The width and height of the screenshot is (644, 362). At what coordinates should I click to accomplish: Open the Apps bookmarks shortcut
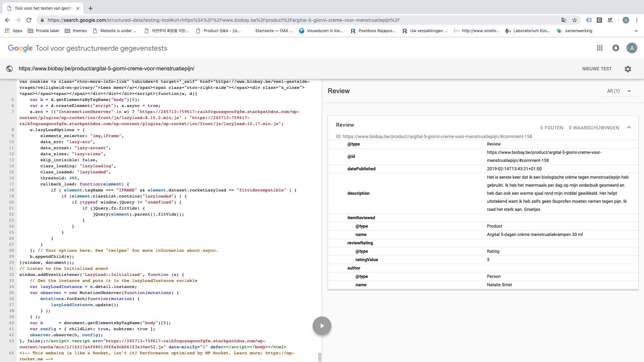coord(14,31)
